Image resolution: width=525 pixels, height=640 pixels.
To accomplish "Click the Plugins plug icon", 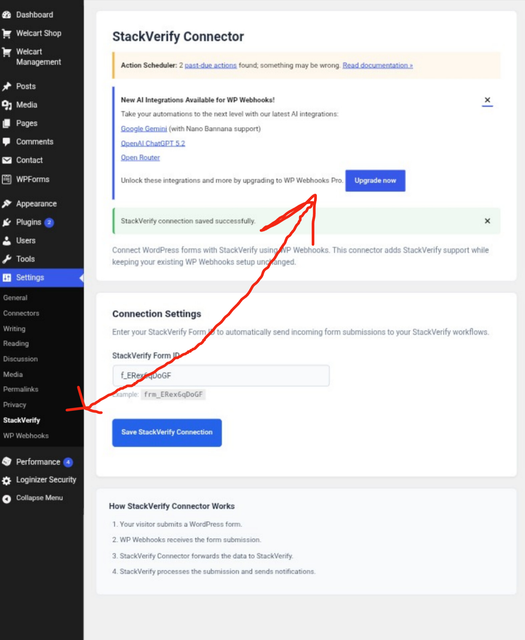I will (7, 222).
